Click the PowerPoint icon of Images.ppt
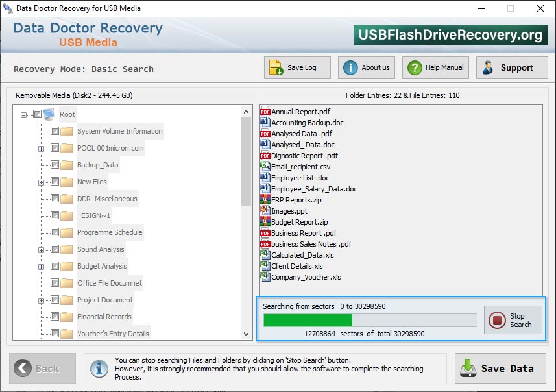The width and height of the screenshot is (556, 392). (265, 210)
